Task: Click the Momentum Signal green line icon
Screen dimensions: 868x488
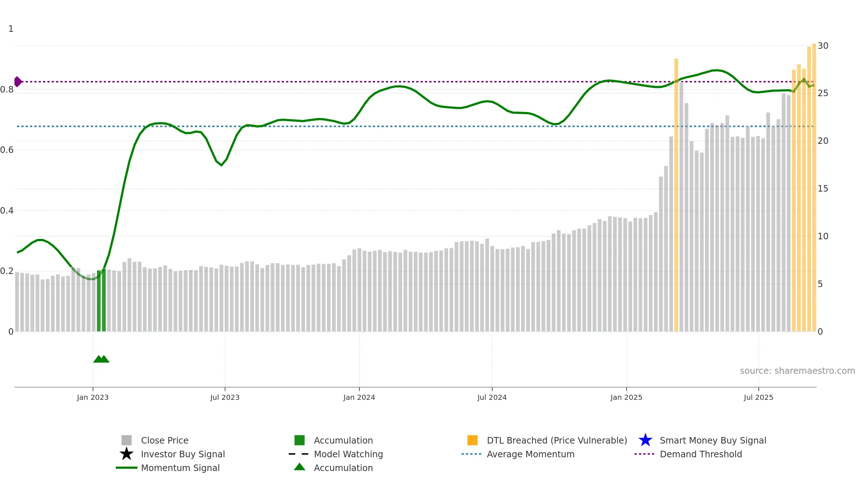Action: point(127,468)
